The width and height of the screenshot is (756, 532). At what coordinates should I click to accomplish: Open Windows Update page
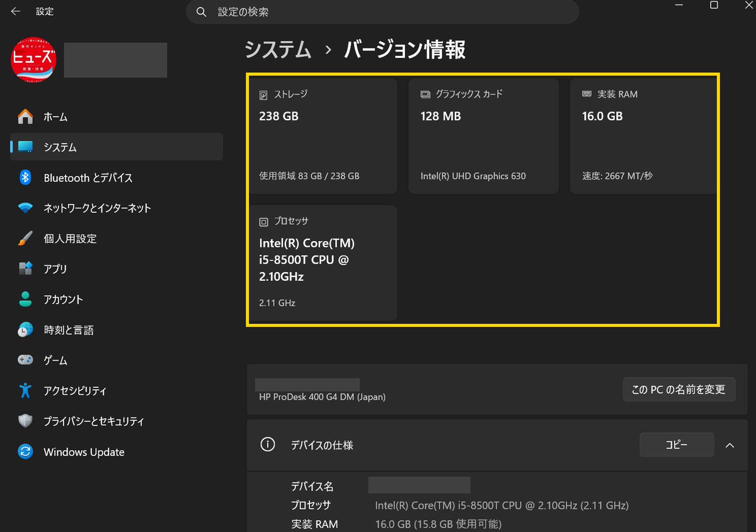(x=117, y=451)
